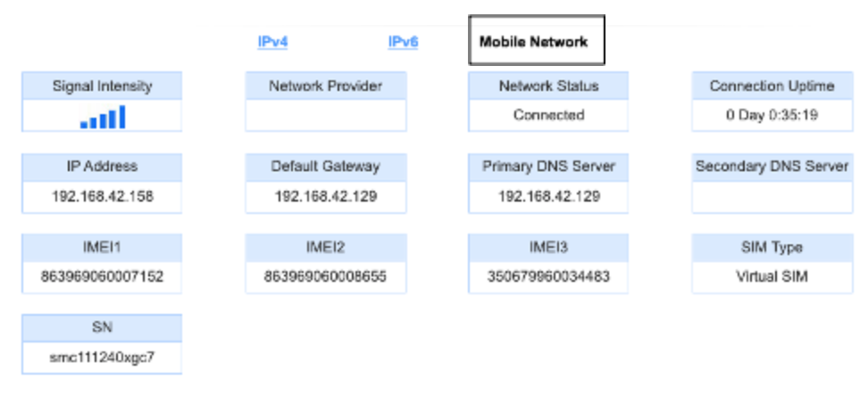The image size is (868, 396).
Task: Click the SN serial number value
Action: tap(102, 358)
